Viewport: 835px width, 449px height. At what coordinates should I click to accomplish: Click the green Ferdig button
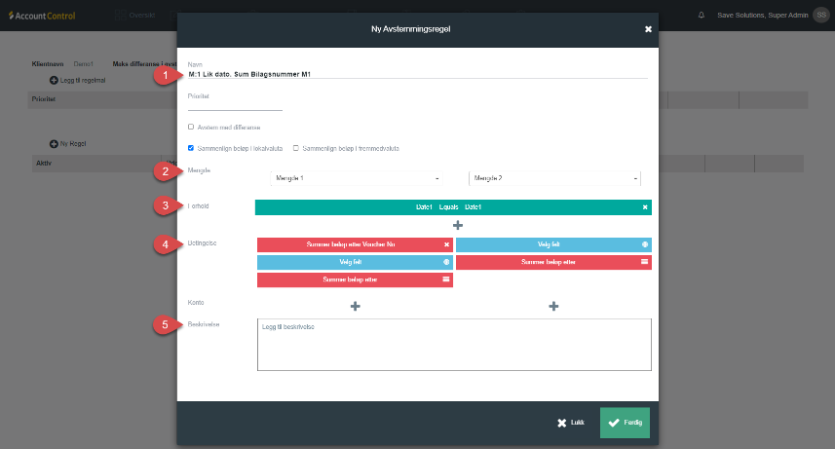pos(624,422)
